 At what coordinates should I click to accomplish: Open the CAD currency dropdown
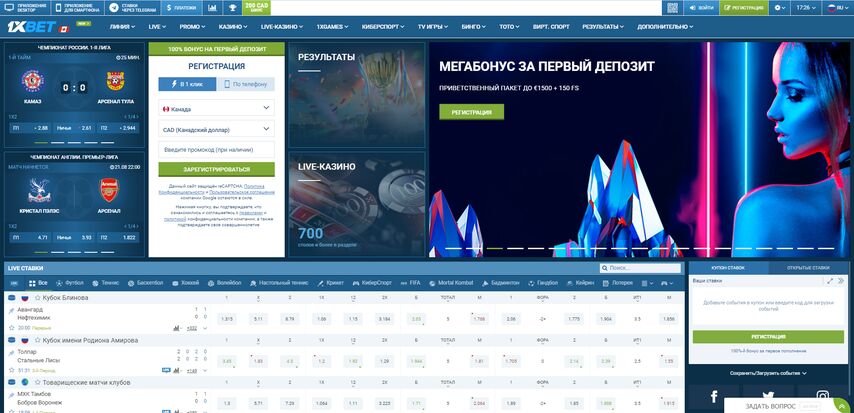pyautogui.click(x=216, y=129)
